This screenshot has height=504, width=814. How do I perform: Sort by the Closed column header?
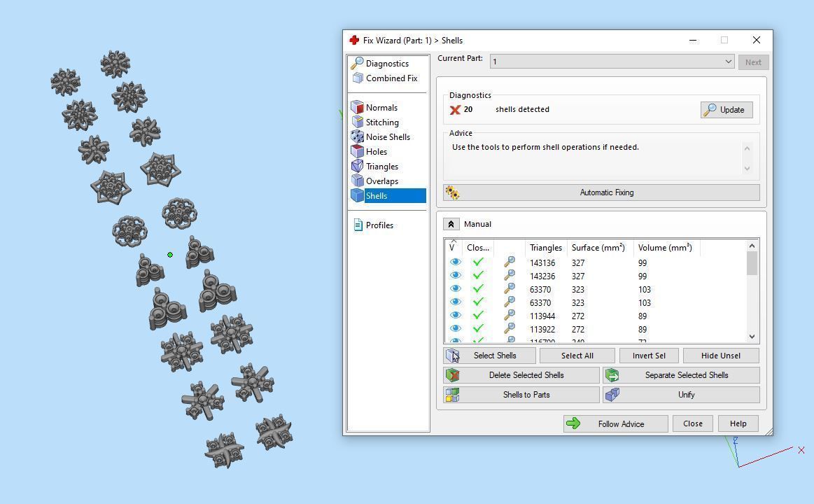click(477, 248)
